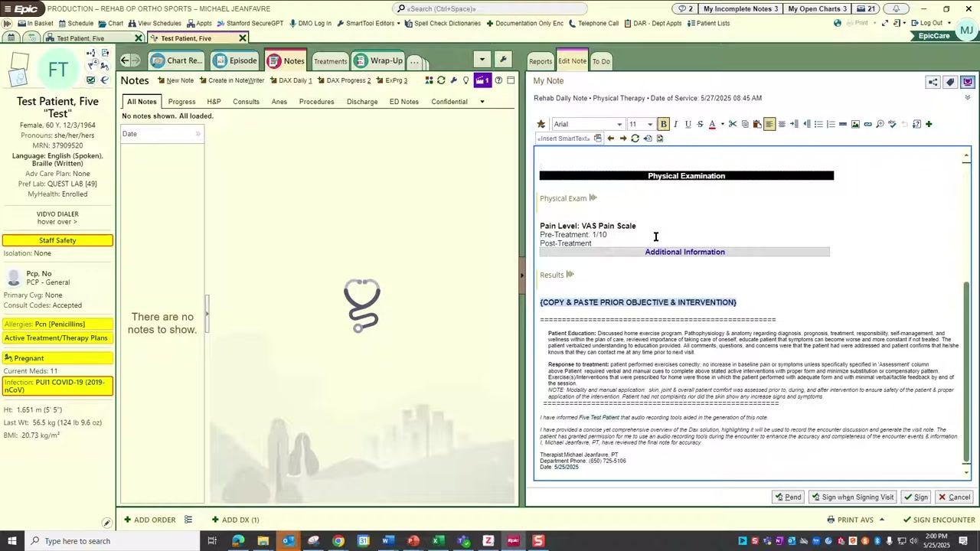The image size is (980, 551).
Task: Click the favorites star icon in editor toolbar
Action: click(x=541, y=124)
